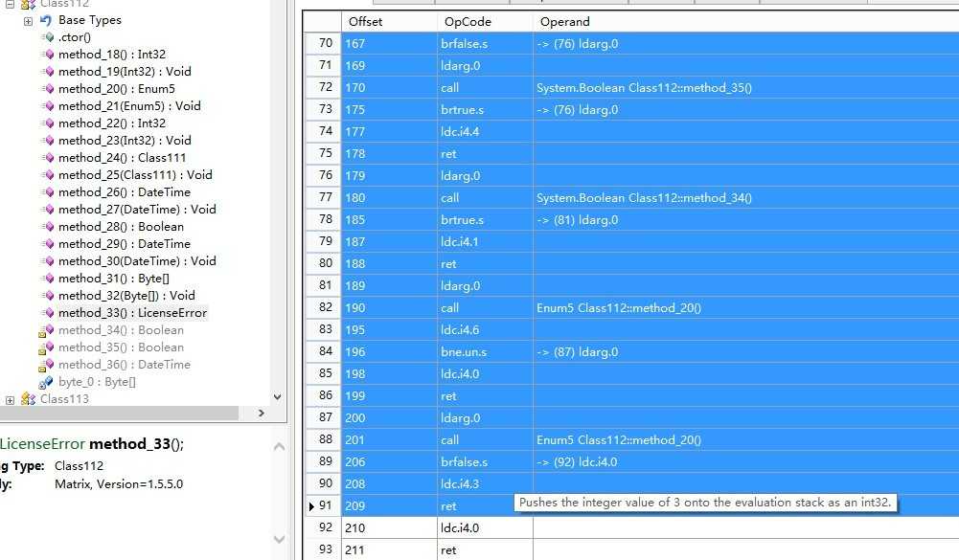This screenshot has width=959, height=560.
Task: Select row 77 call method_34()
Action: point(631,197)
